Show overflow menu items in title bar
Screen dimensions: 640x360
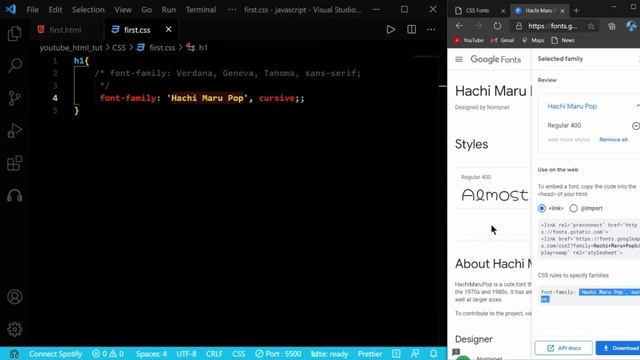click(x=232, y=10)
